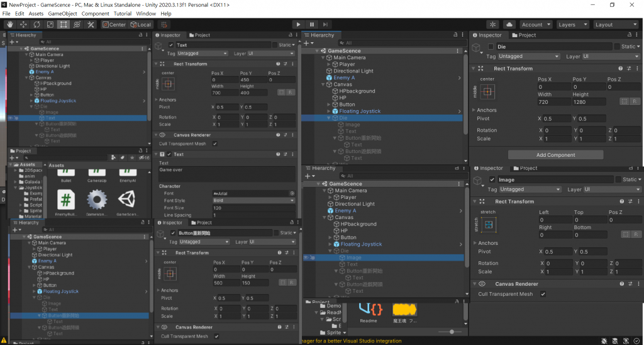
Task: Adjust the asset thumbnail size slider
Action: pyautogui.click(x=452, y=332)
